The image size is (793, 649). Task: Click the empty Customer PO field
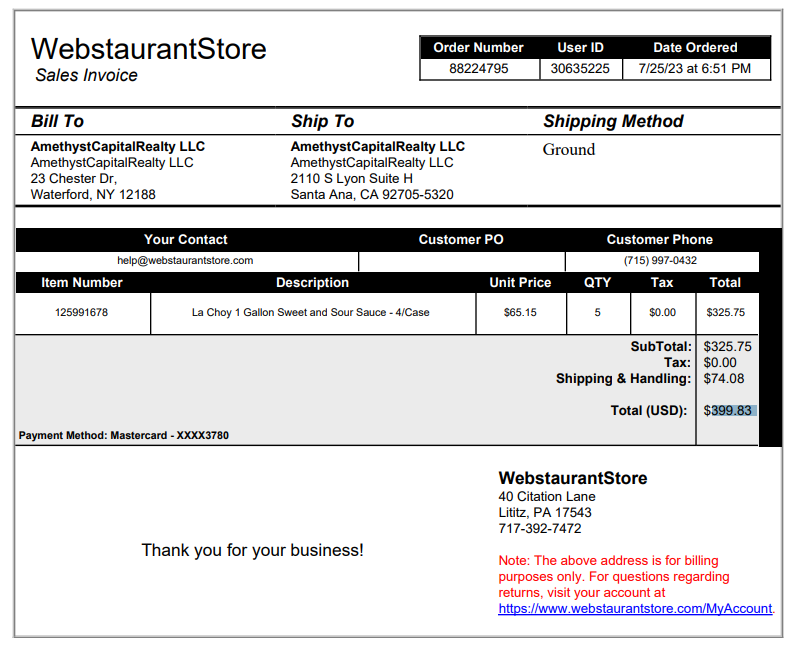tap(461, 262)
